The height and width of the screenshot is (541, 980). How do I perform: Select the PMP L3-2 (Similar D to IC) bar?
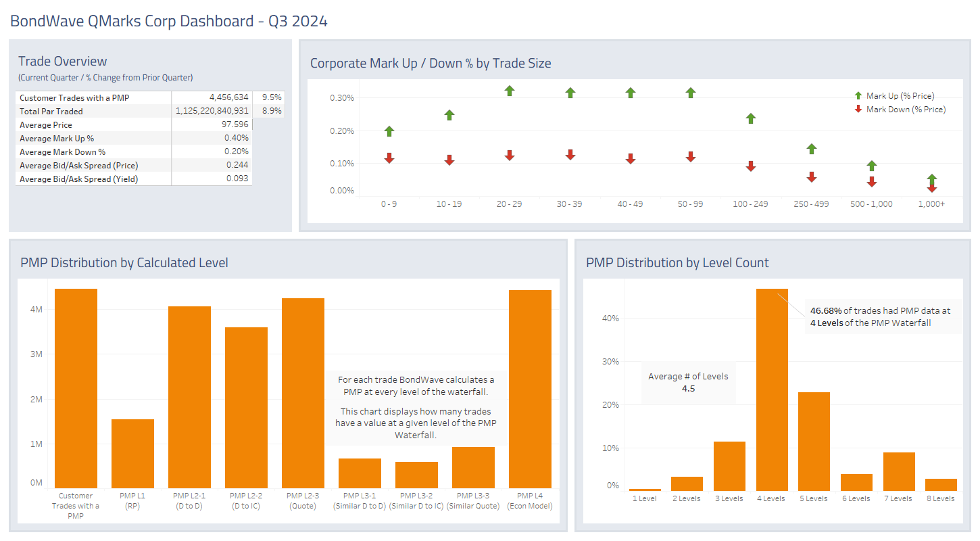click(416, 475)
